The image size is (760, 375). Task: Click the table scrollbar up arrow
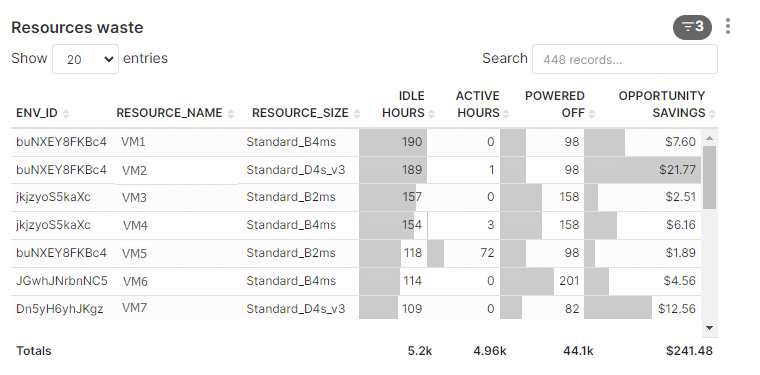click(x=710, y=139)
